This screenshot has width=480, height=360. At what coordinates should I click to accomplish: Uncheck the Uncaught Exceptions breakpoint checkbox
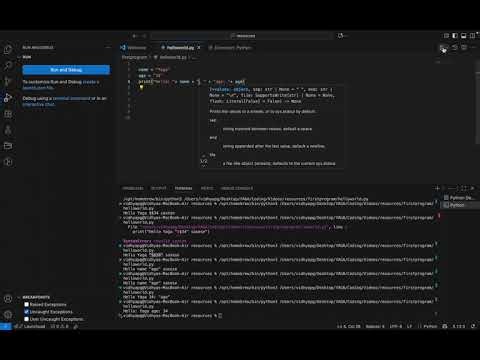pos(27,312)
